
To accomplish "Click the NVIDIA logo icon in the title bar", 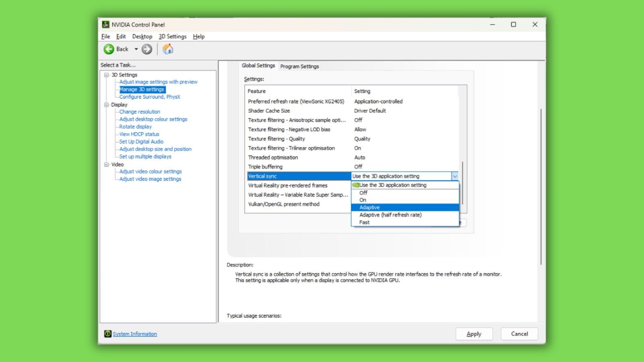I will [x=106, y=24].
